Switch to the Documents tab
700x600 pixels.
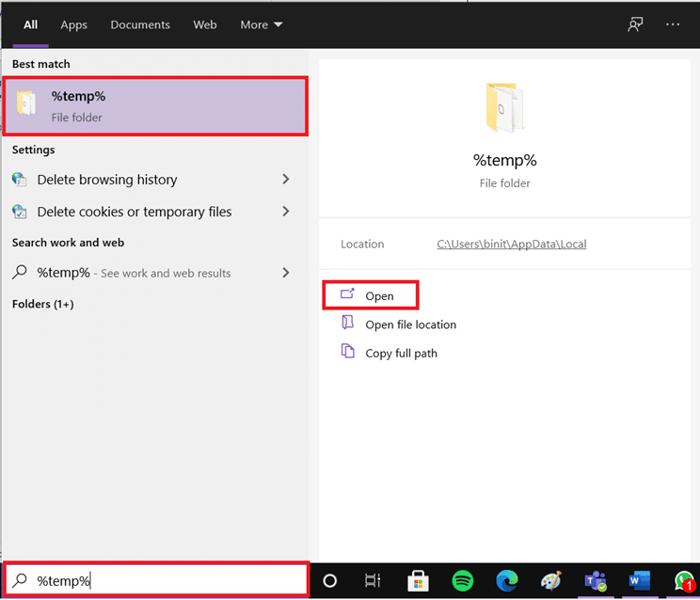pos(140,24)
